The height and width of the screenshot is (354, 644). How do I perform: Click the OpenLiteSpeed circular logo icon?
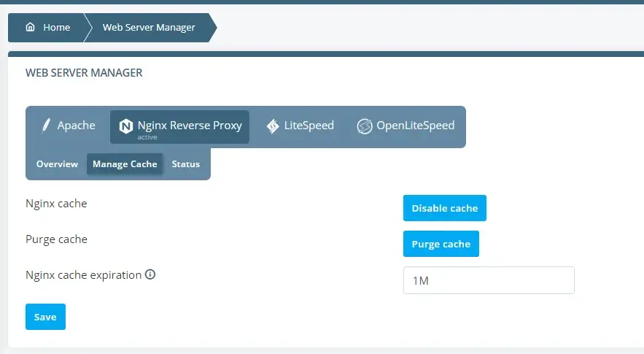[365, 126]
